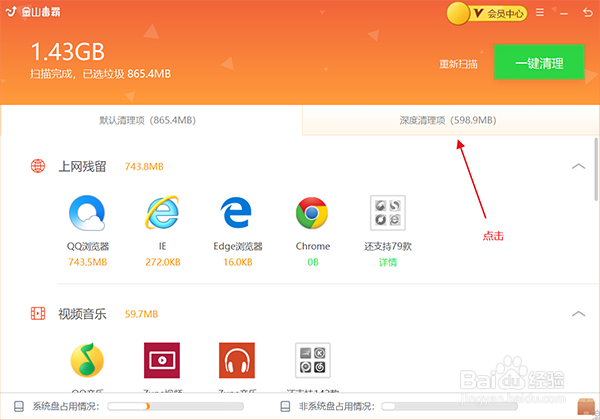600x420 pixels.
Task: Click the vertical scrollbar thumb
Action: tap(596, 169)
